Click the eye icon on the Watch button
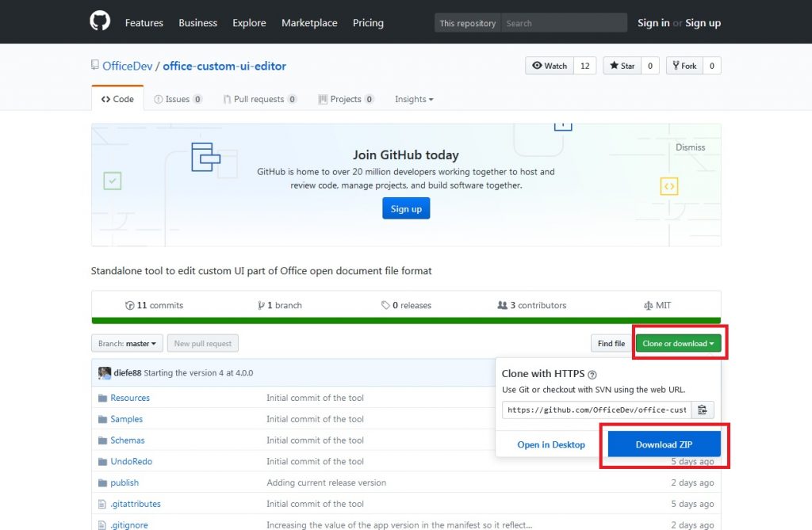Image resolution: width=812 pixels, height=530 pixels. tap(538, 65)
